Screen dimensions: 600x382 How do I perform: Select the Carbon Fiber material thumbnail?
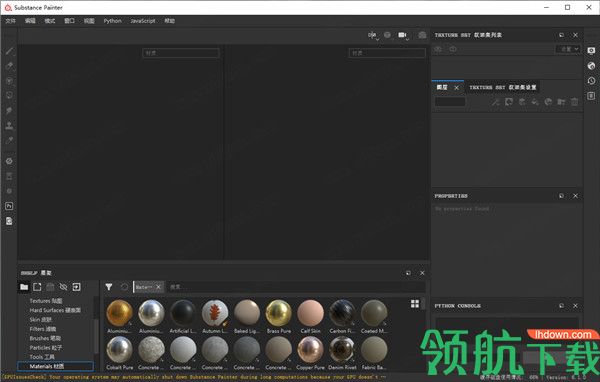[x=342, y=313]
